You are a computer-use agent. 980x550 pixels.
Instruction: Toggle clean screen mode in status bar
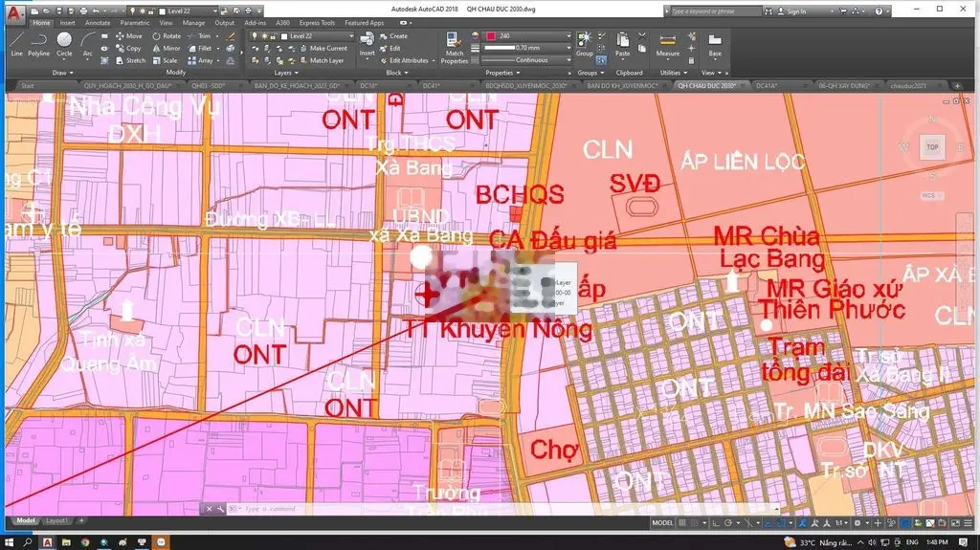(955, 523)
